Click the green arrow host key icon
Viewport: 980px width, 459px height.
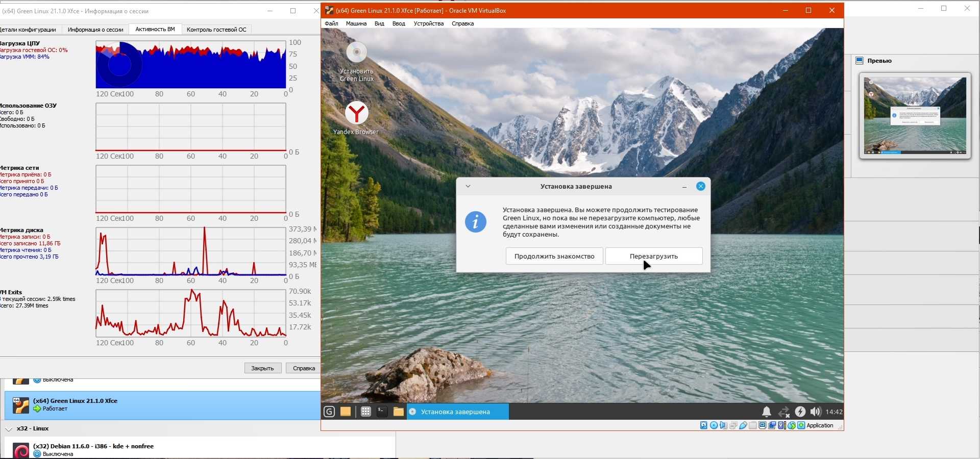(x=801, y=425)
